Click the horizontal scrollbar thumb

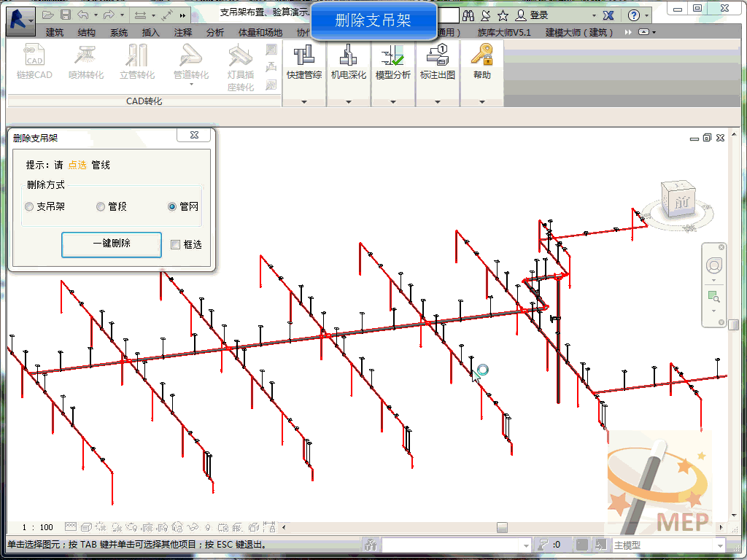(502, 527)
